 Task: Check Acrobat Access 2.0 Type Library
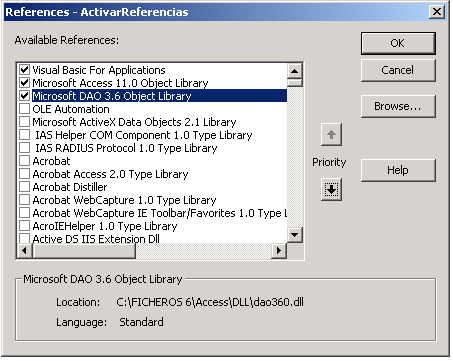24,174
